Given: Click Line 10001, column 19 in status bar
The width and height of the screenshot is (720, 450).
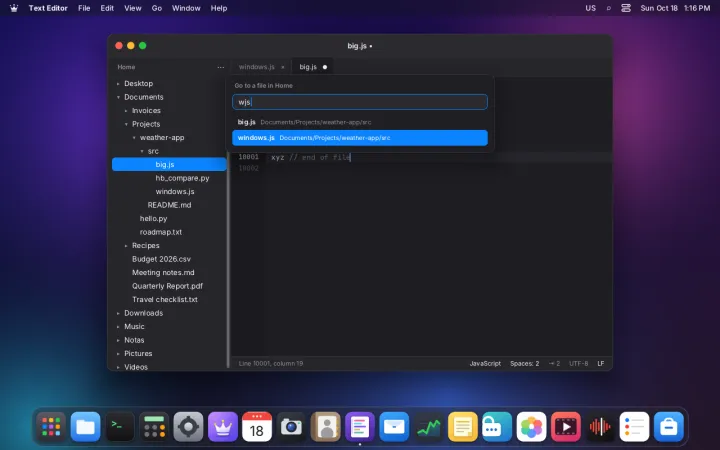Looking at the screenshot, I should click(271, 363).
